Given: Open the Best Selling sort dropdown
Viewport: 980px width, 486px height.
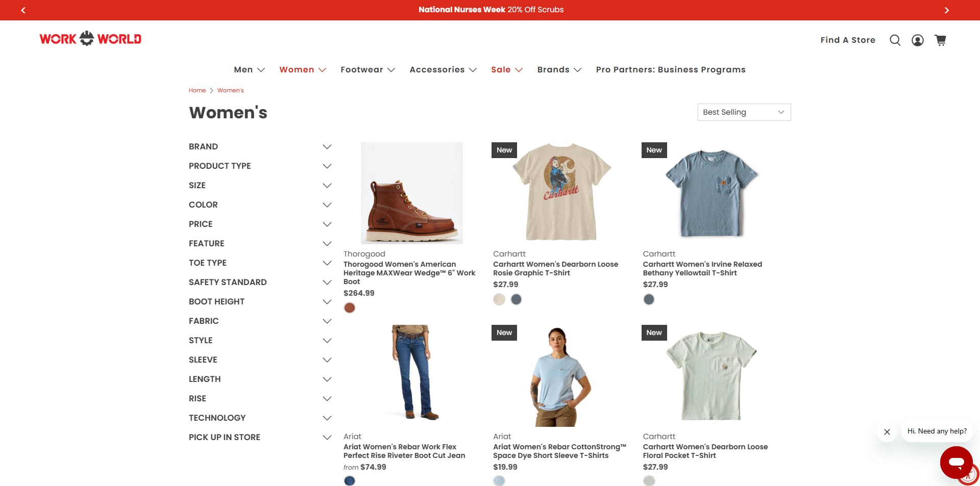Looking at the screenshot, I should coord(744,112).
